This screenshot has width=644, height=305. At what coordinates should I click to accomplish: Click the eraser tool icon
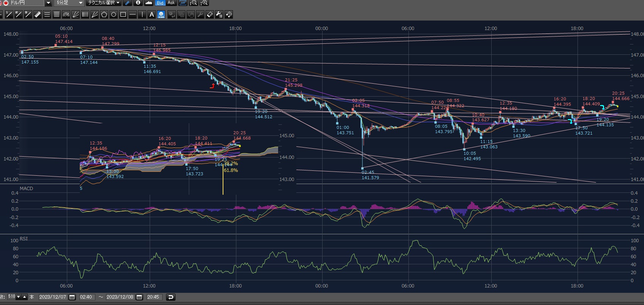point(209,15)
